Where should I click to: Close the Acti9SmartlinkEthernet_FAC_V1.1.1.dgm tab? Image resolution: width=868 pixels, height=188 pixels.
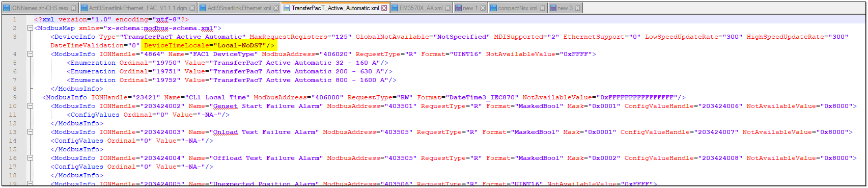coord(192,8)
